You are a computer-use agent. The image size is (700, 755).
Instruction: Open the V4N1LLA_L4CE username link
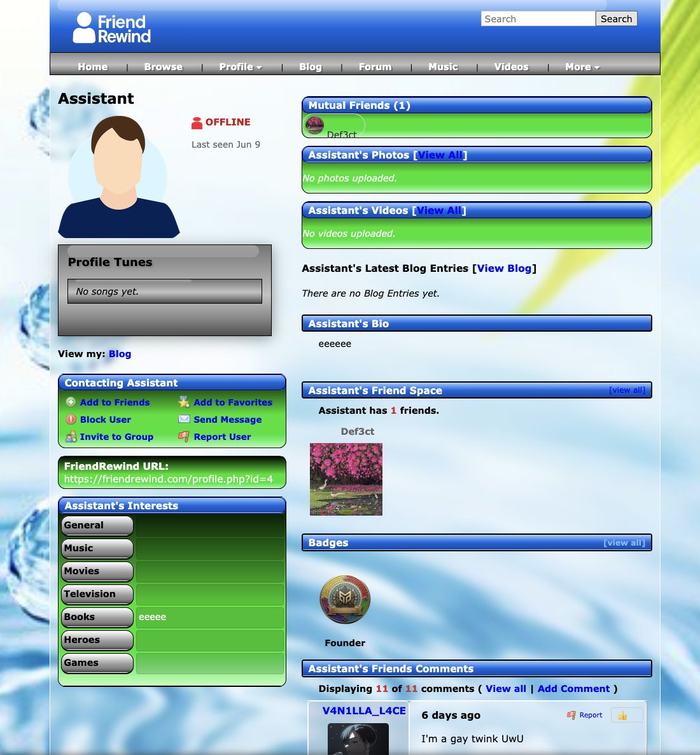click(x=364, y=710)
